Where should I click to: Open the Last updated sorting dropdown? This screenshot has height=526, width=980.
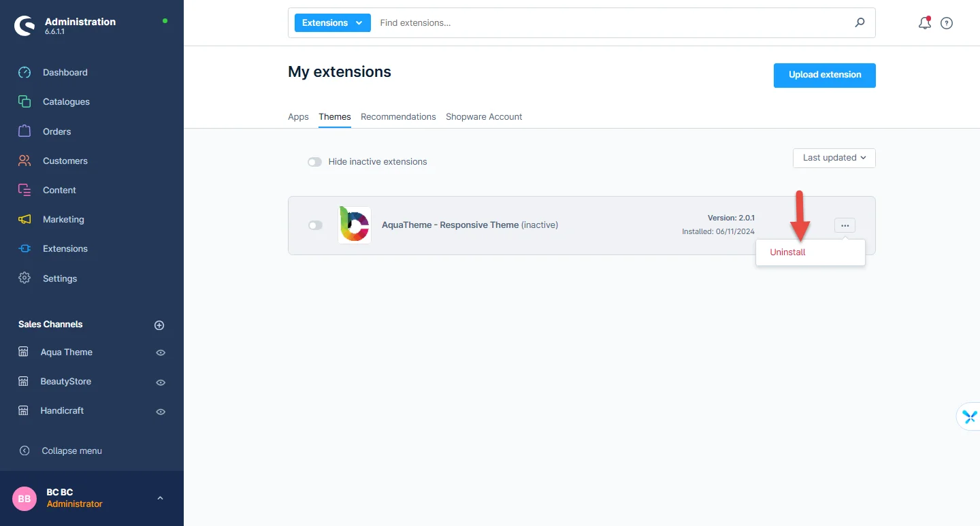tap(834, 158)
